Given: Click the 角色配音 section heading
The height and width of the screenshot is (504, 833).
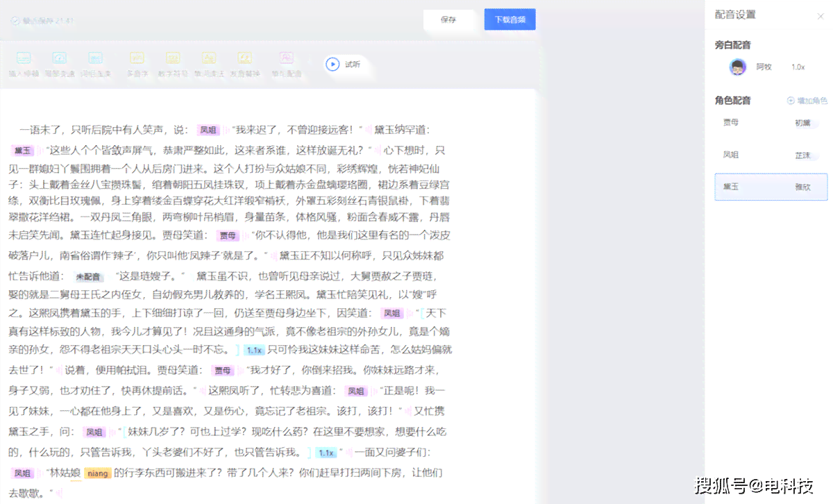Looking at the screenshot, I should click(732, 101).
